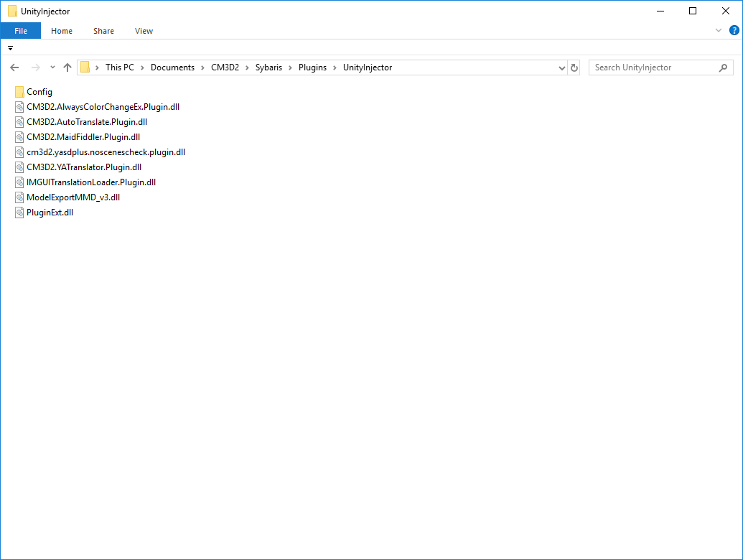Select CM3D2.YATranslator.Plugin.dll file name
The image size is (743, 560).
coord(84,167)
